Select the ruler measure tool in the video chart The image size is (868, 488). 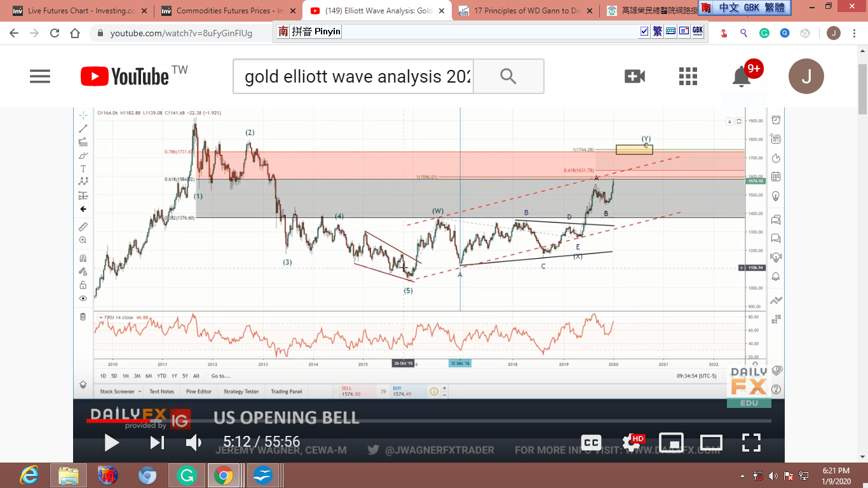point(83,226)
